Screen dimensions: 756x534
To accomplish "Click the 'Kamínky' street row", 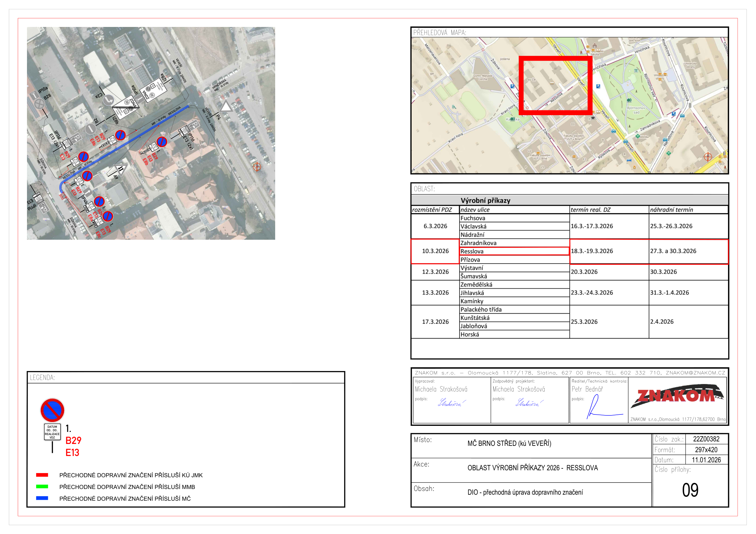I will 515,301.
